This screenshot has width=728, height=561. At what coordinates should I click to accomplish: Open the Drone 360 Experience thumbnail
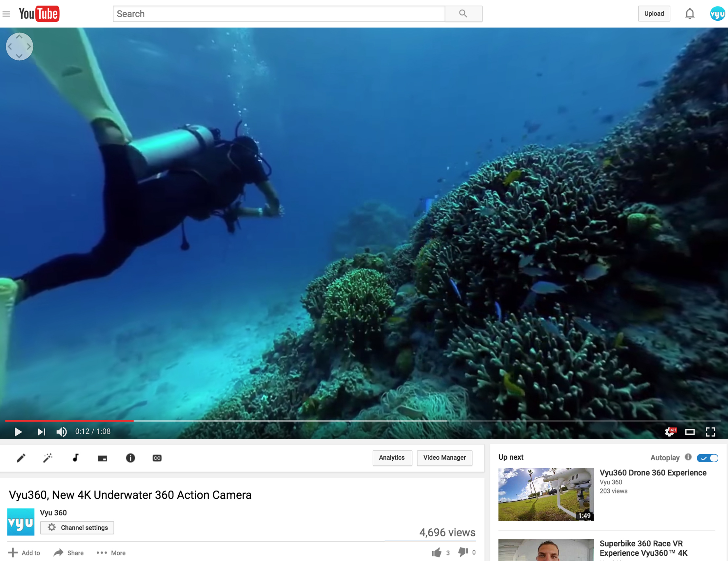[x=546, y=494]
